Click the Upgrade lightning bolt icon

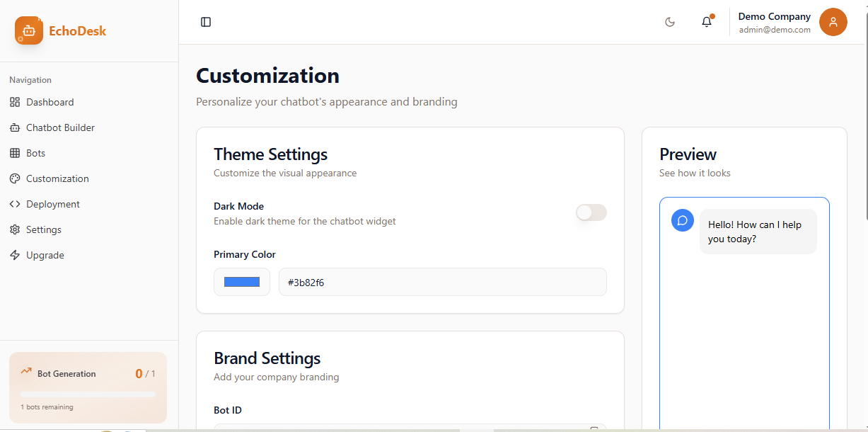coord(15,255)
